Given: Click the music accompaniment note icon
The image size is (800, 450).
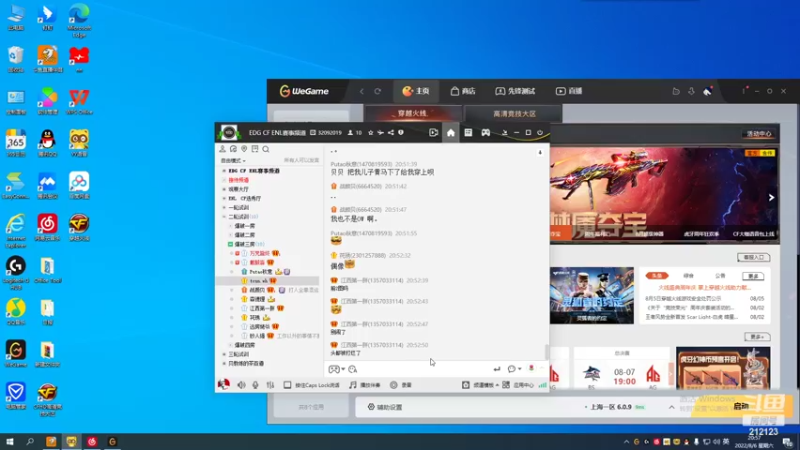Looking at the screenshot, I should coord(353,385).
